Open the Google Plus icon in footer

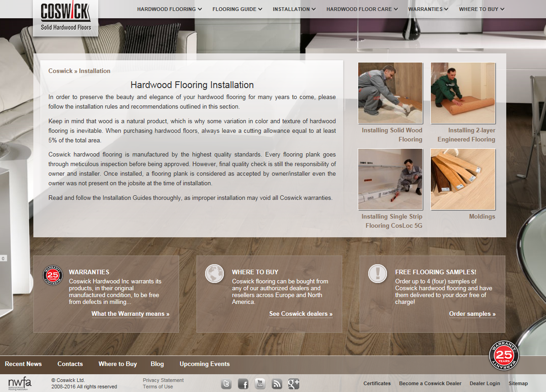[x=293, y=384]
